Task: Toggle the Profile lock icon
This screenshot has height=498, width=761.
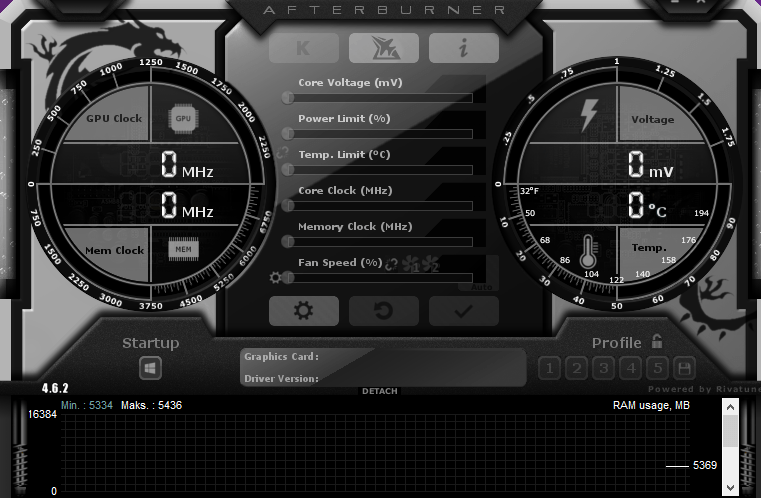Action: [657, 342]
